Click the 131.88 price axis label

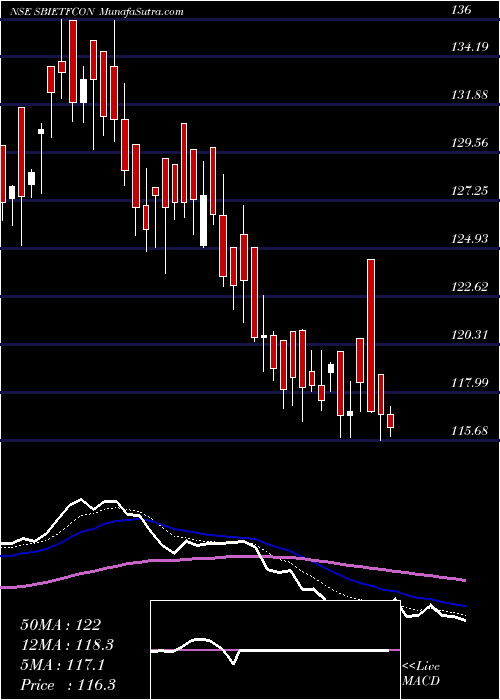[x=469, y=95]
